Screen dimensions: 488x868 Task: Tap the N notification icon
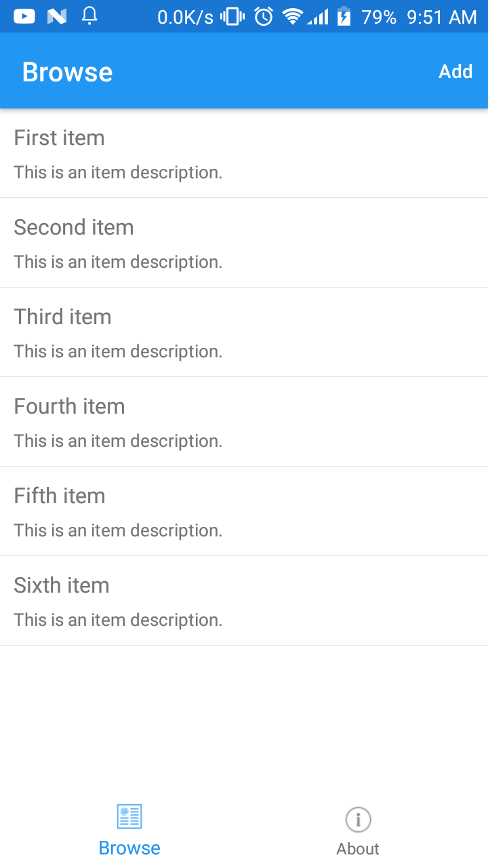pyautogui.click(x=57, y=16)
